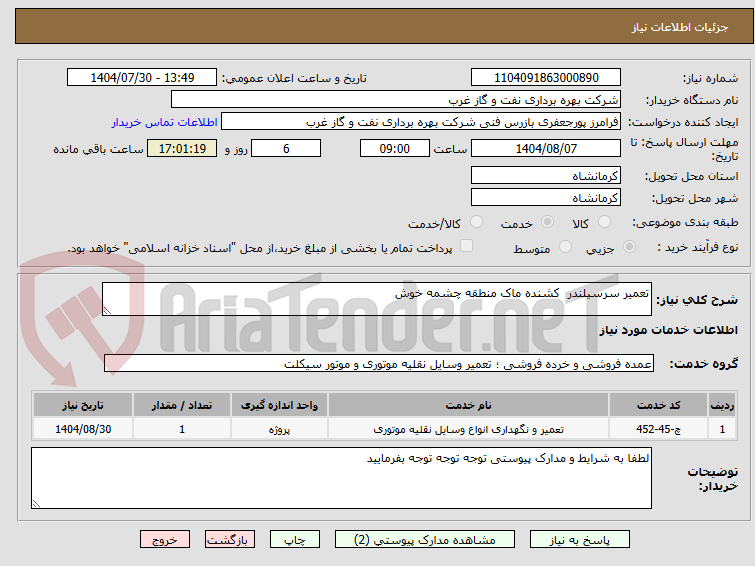
Task: Click the پاسخ به نیاز button
Action: coord(580,540)
